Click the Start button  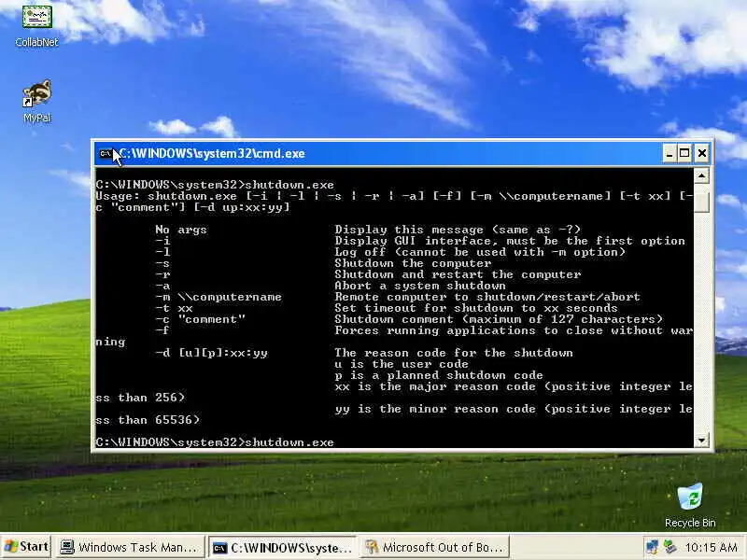(x=27, y=547)
